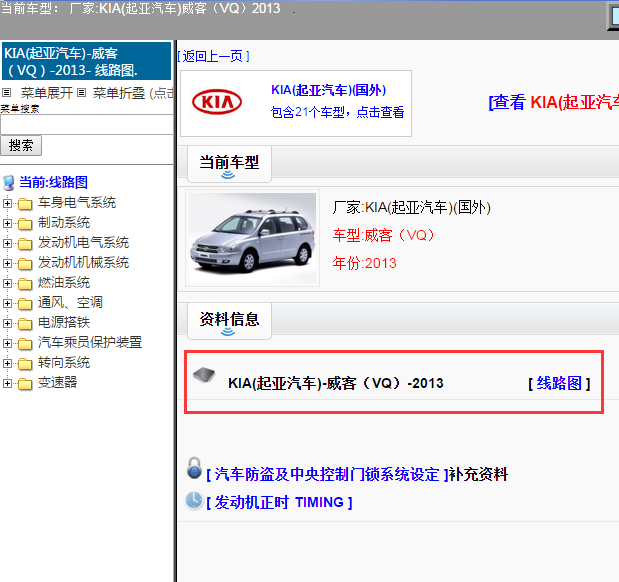Select 发动机电气系统 tree label

(83, 243)
